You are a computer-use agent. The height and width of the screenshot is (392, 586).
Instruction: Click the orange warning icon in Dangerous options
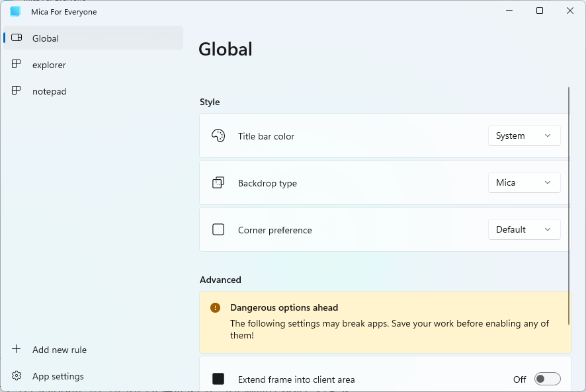215,307
